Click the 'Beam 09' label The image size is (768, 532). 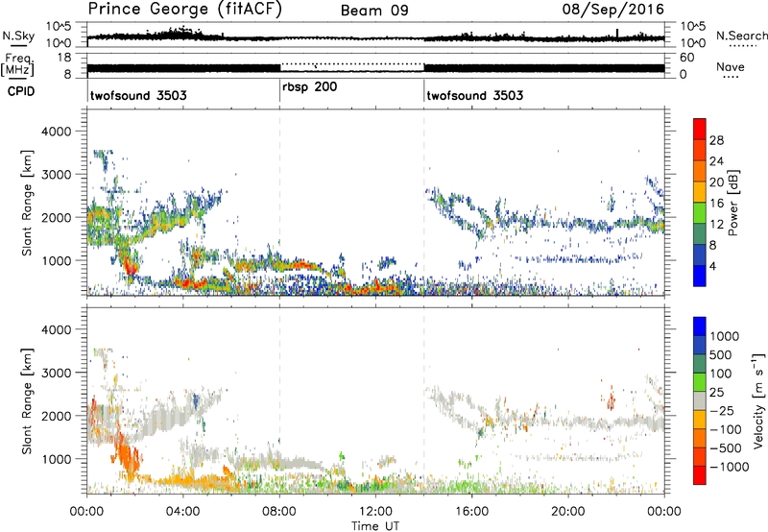coord(374,11)
